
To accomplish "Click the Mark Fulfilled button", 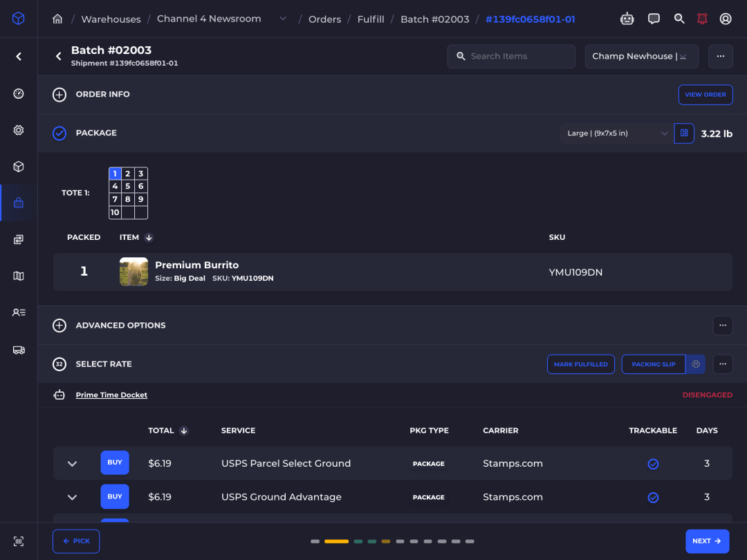I will pos(581,364).
